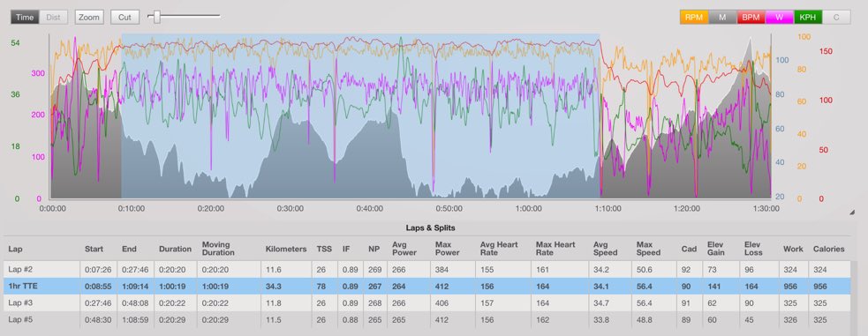868x336 pixels.
Task: Click the Elev Loss column header
Action: pos(753,249)
